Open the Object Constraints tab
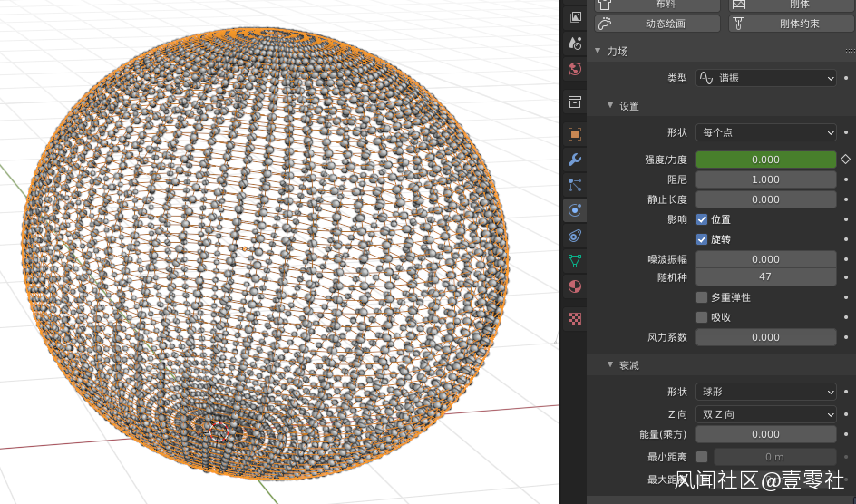The height and width of the screenshot is (504, 856). [x=575, y=236]
